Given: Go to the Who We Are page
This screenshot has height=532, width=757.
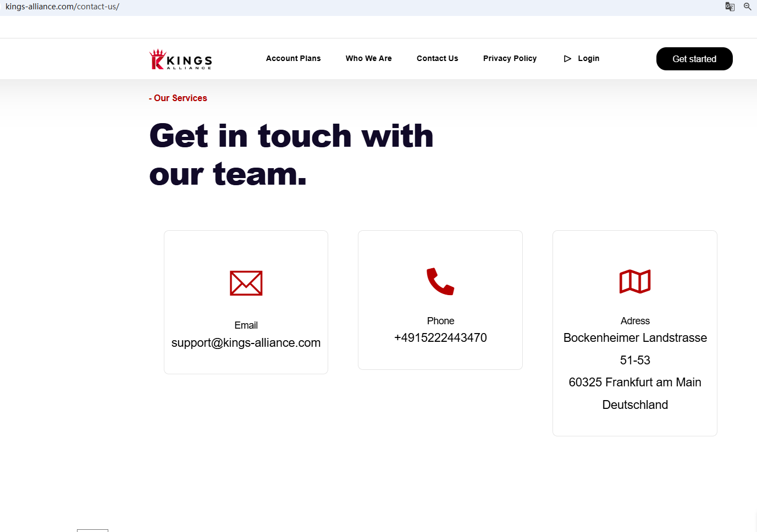Looking at the screenshot, I should 368,58.
